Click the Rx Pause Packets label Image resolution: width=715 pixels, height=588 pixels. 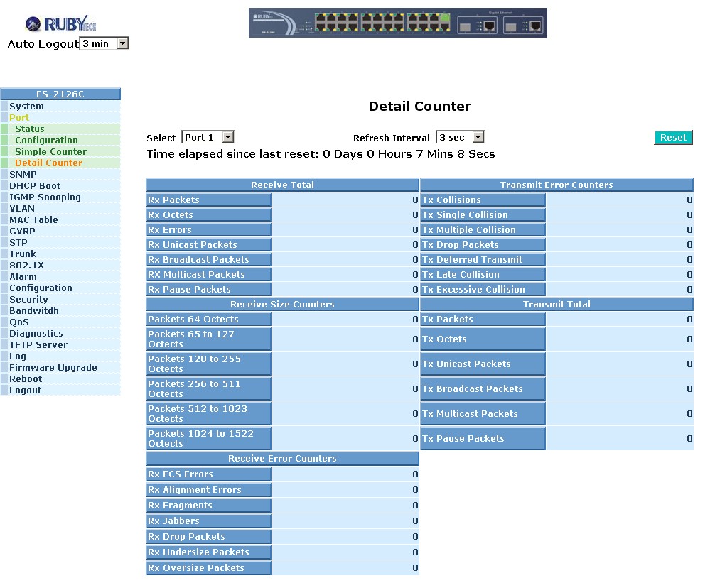click(208, 290)
